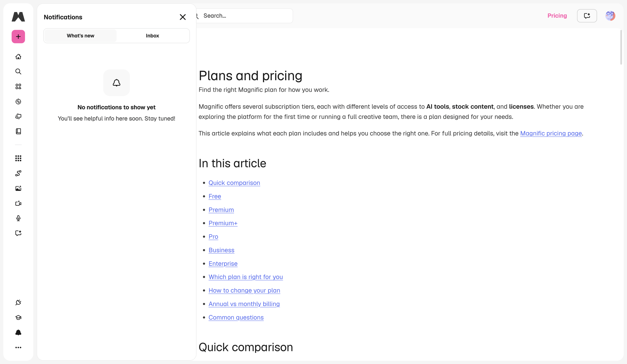Jump to the Enterprise plan link

[223, 264]
